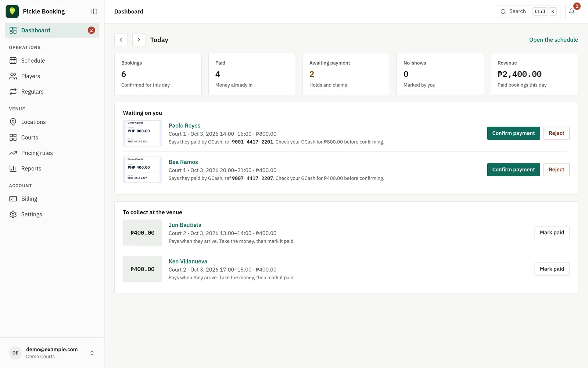The height and width of the screenshot is (368, 588).
Task: Select the Reports menu item label
Action: (x=31, y=169)
